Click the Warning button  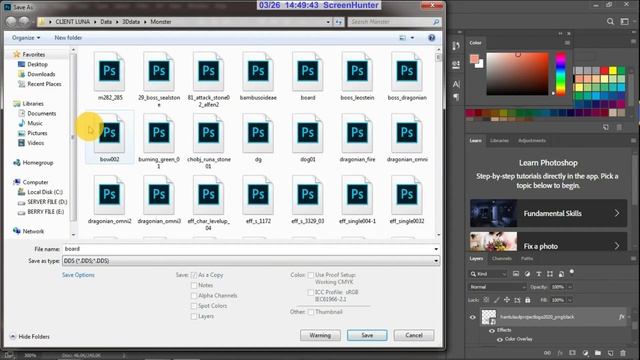click(x=320, y=335)
